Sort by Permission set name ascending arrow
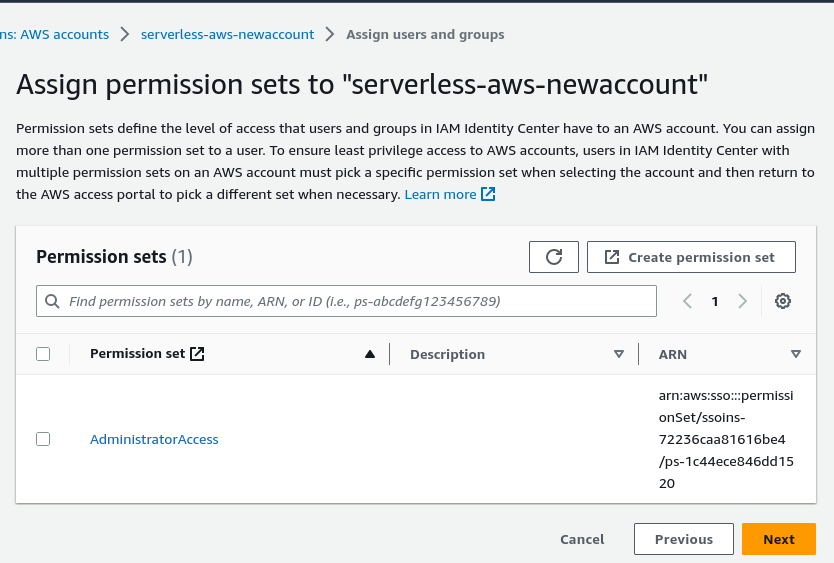Viewport: 834px width, 563px height. pos(370,354)
